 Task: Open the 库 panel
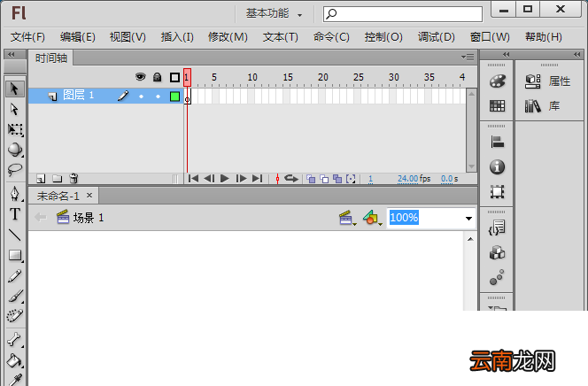(542, 106)
